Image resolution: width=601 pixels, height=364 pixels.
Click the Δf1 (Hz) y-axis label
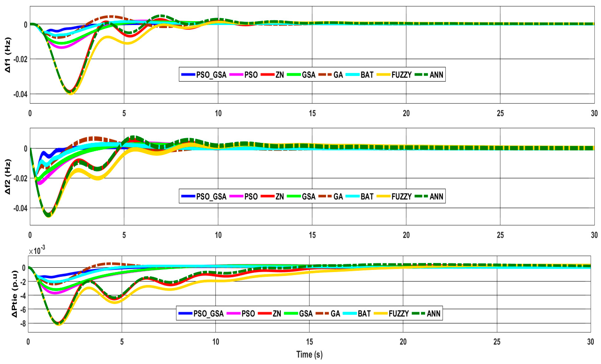(x=8, y=55)
